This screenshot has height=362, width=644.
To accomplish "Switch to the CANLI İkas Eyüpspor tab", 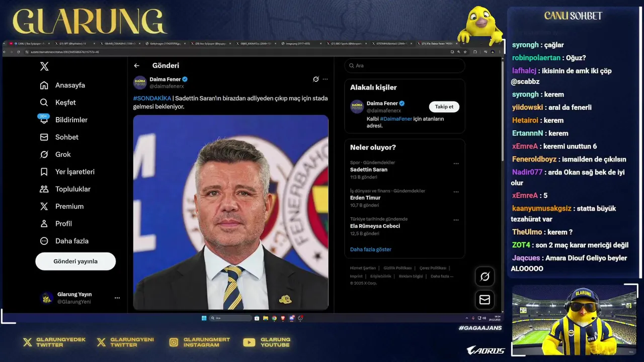I will [29, 44].
